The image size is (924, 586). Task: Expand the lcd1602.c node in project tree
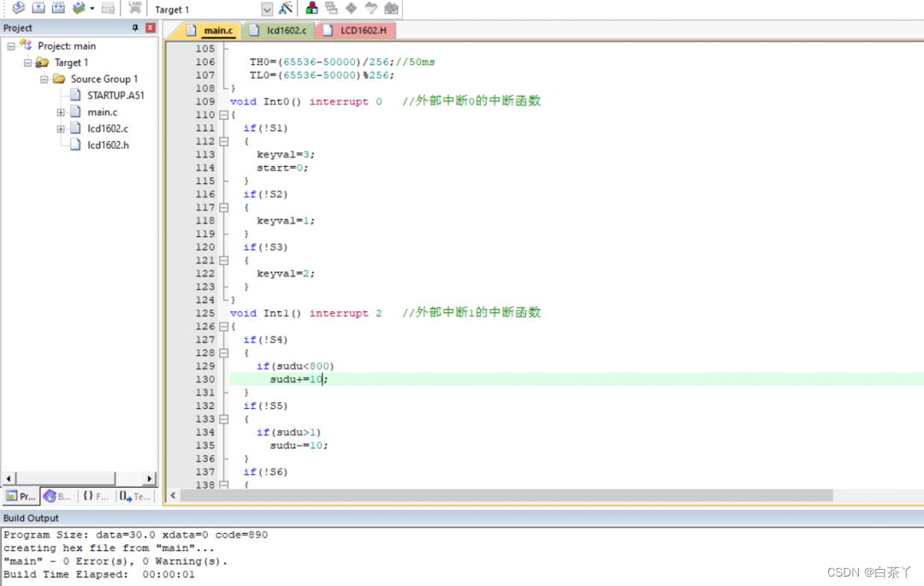coord(61,128)
